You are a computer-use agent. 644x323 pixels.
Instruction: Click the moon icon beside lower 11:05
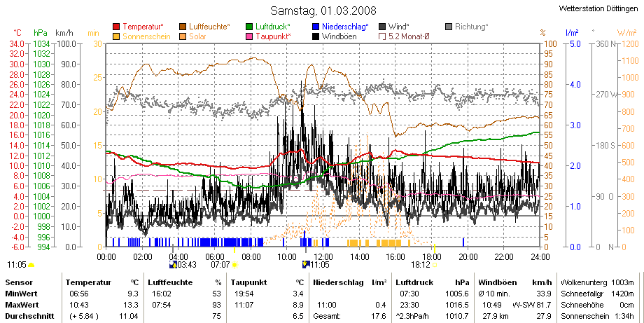[306, 264]
